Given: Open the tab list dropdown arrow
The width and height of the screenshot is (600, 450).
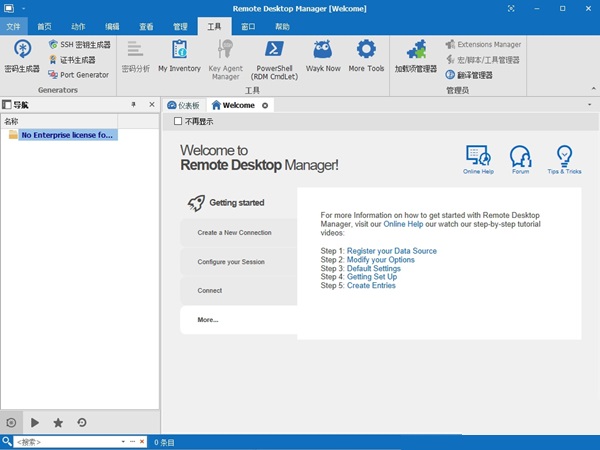Looking at the screenshot, I should point(591,105).
